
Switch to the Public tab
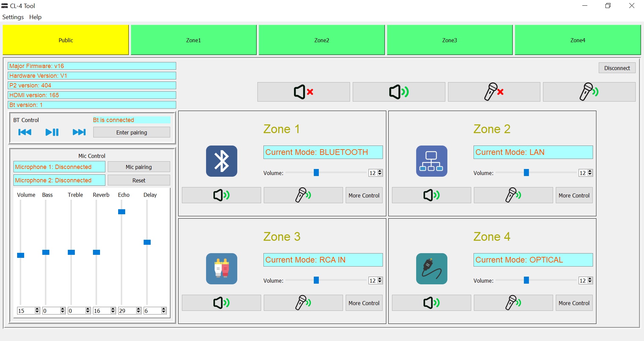pos(66,40)
